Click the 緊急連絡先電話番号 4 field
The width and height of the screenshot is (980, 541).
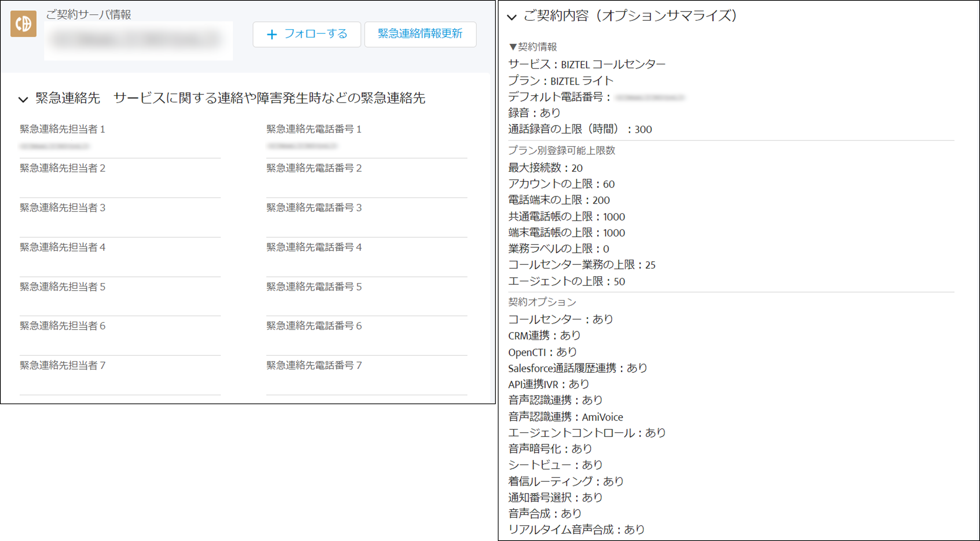pyautogui.click(x=367, y=258)
